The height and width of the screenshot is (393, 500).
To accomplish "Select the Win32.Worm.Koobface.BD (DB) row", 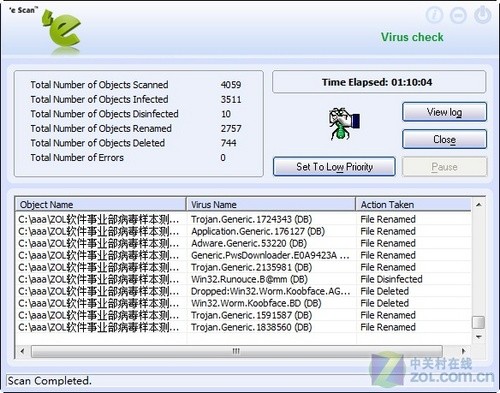I will (x=243, y=303).
